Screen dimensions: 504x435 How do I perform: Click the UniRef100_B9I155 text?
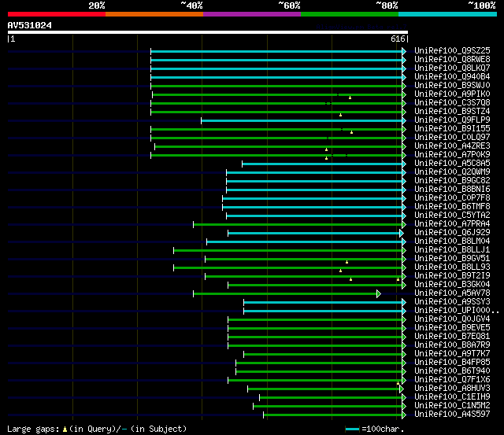tap(452, 129)
